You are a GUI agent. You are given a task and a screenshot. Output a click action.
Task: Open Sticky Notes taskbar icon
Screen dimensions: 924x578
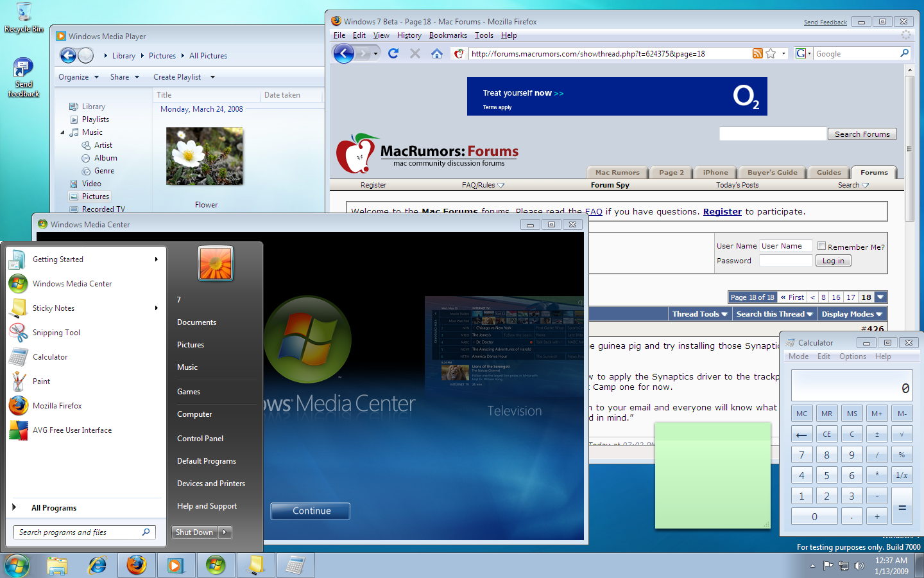[x=255, y=566]
